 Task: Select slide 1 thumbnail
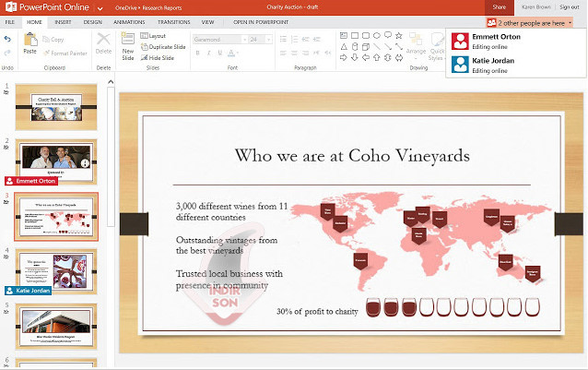coord(56,107)
